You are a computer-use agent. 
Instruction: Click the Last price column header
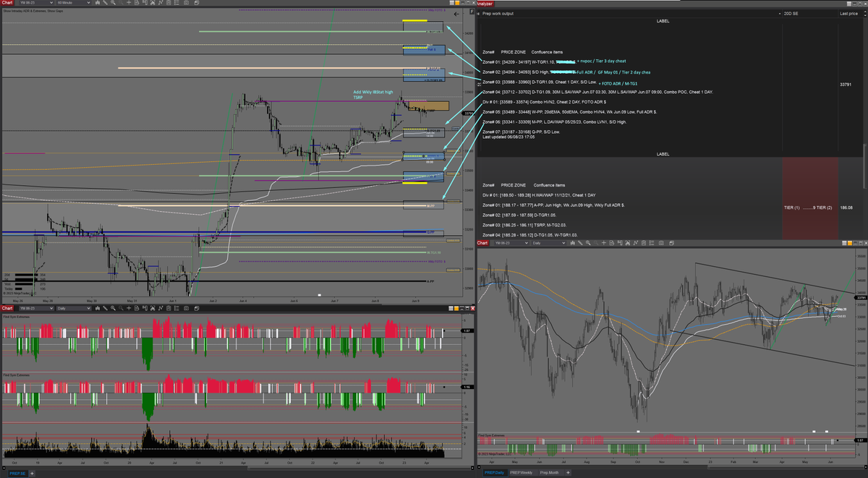click(x=848, y=13)
